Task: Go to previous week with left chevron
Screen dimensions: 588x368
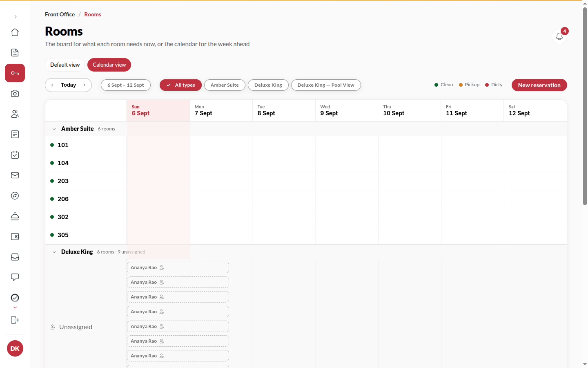Action: click(x=52, y=85)
